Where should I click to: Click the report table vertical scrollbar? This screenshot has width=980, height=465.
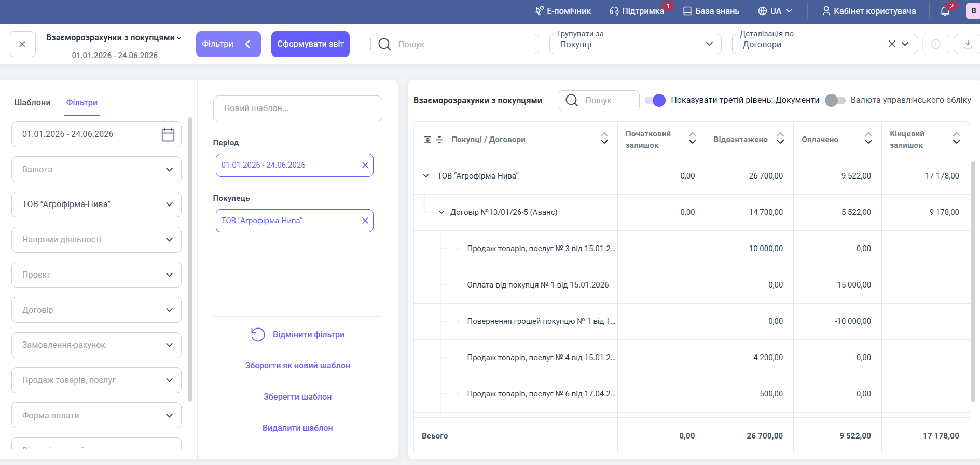click(973, 281)
